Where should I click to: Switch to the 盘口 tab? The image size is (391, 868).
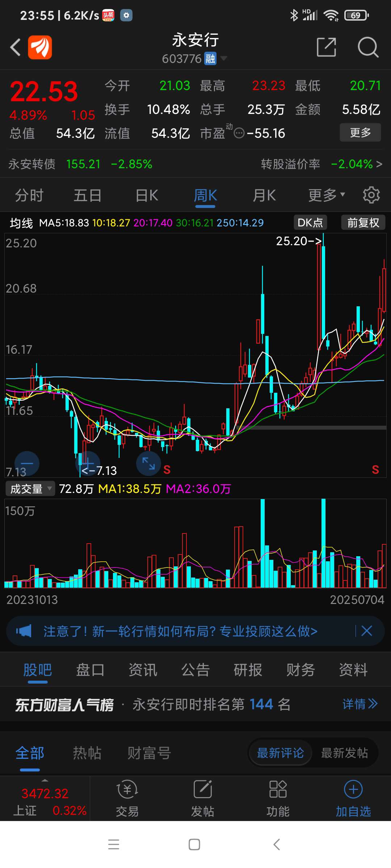pyautogui.click(x=90, y=670)
